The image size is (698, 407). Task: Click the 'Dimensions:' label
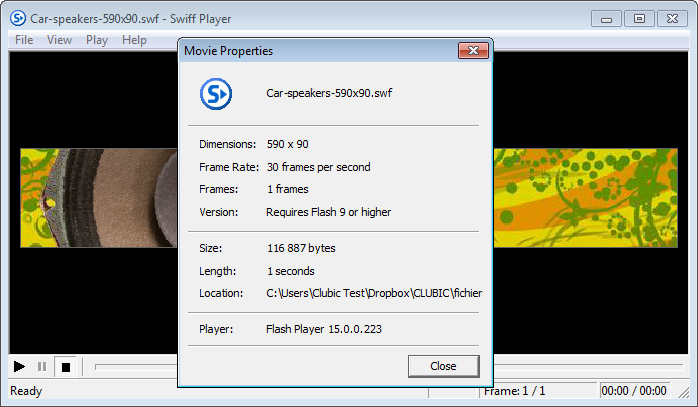point(227,144)
